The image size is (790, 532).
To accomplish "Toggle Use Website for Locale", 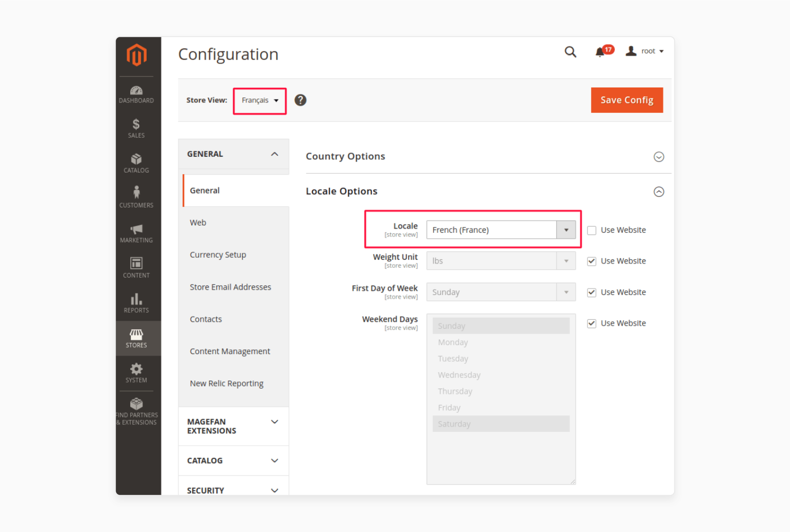I will point(592,230).
